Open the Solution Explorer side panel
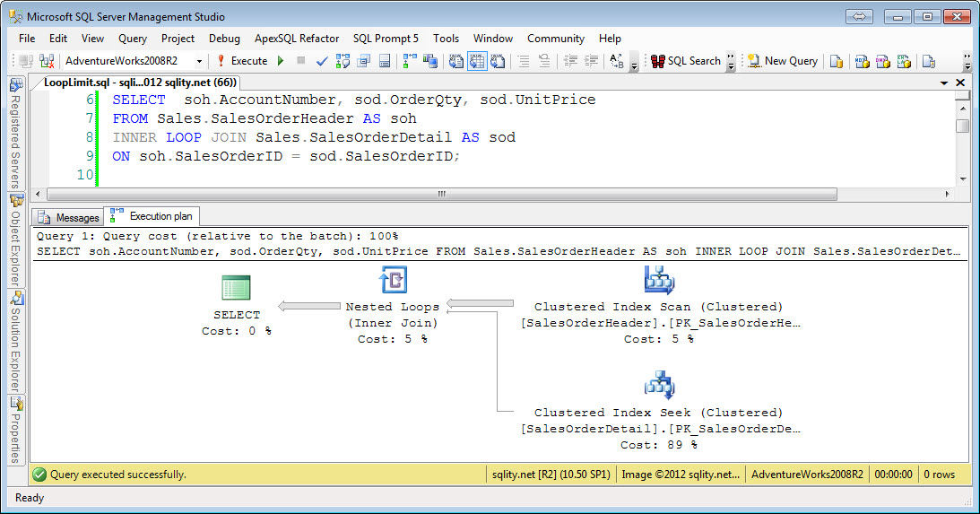Image resolution: width=980 pixels, height=514 pixels. 15,341
